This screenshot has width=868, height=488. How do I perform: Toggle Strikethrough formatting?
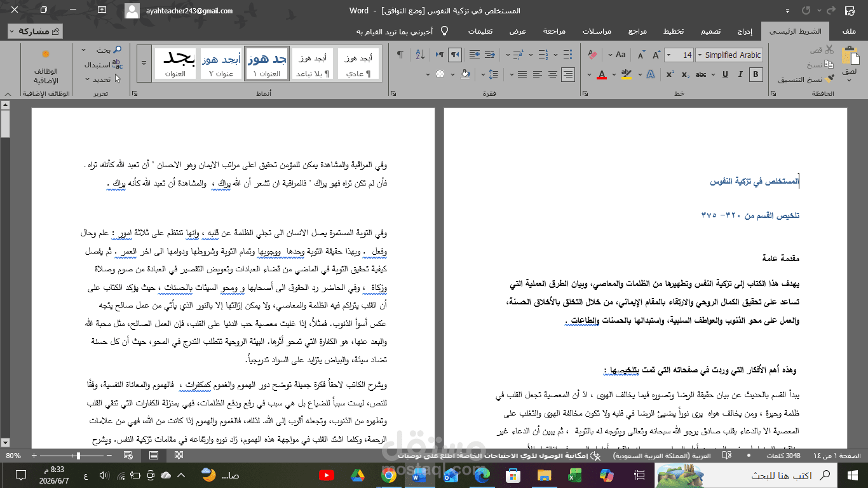point(701,74)
